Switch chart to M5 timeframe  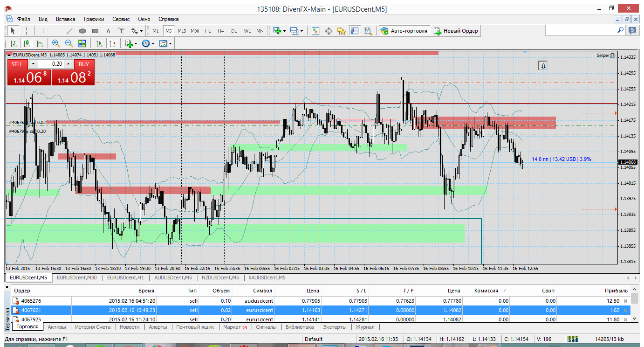click(x=168, y=31)
